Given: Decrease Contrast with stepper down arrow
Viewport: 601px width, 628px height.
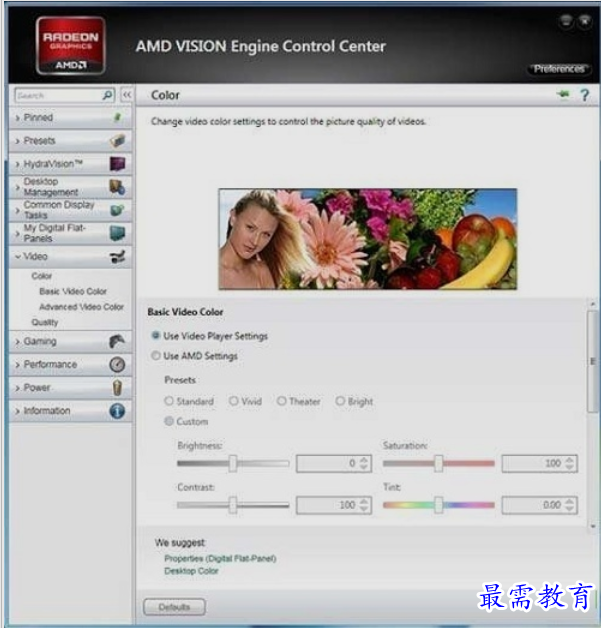Looking at the screenshot, I should (x=364, y=509).
